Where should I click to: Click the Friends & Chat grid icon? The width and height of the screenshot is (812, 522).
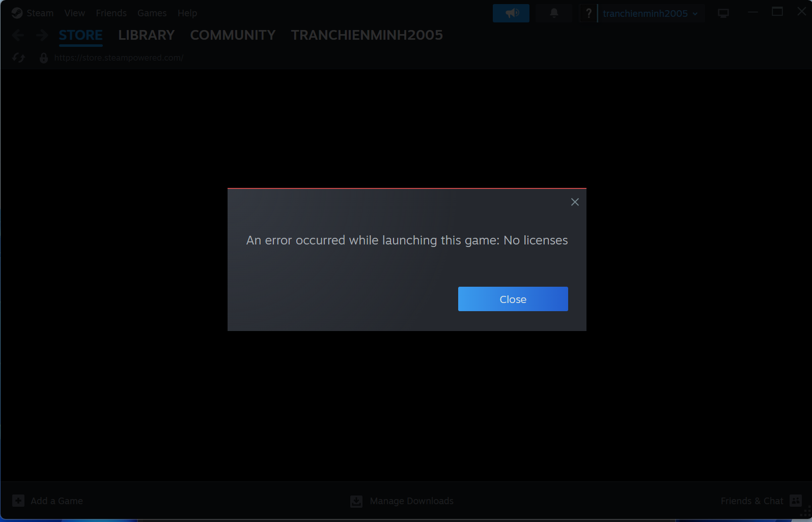coord(796,501)
